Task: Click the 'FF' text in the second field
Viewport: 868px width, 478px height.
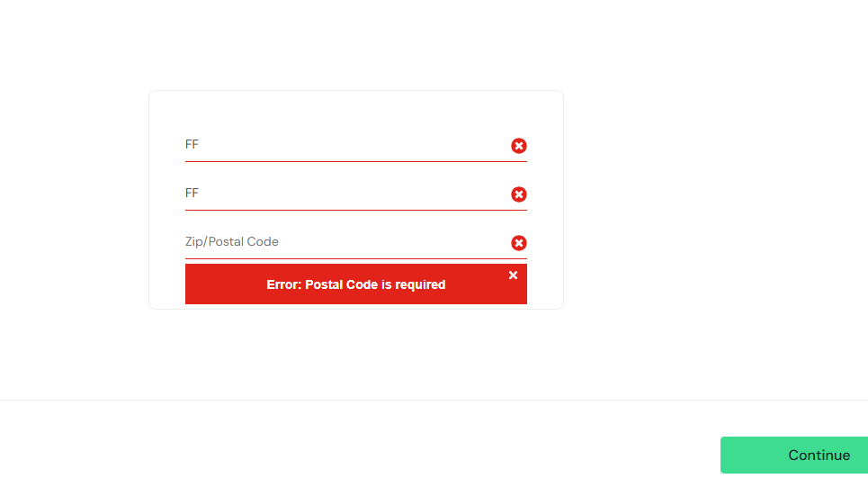Action: pos(192,193)
